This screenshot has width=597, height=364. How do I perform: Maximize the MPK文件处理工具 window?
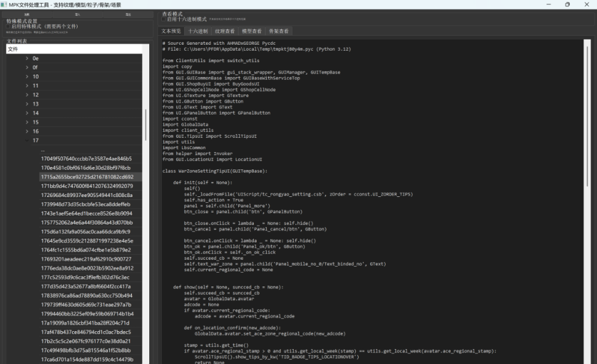[x=567, y=5]
